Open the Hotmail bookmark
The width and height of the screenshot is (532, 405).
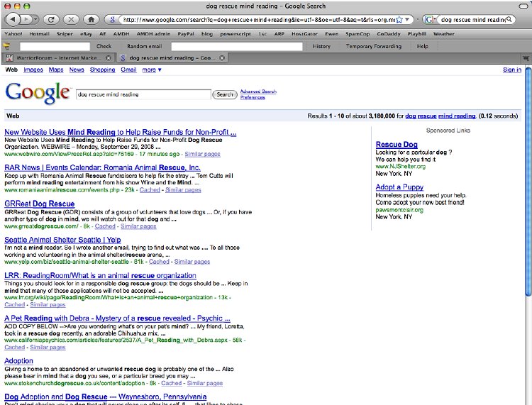point(39,33)
